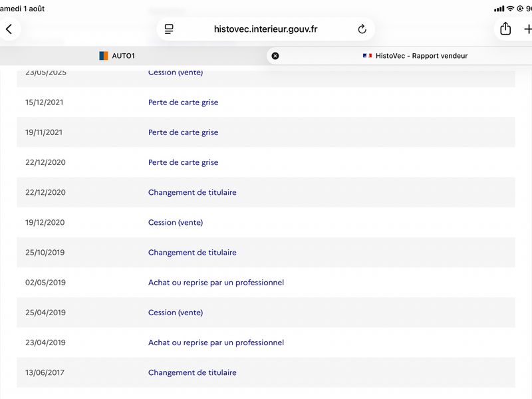The height and width of the screenshot is (399, 532).
Task: Select 'Achat ou reprise par un professionnel' dated 02/05/2019
Action: (216, 282)
